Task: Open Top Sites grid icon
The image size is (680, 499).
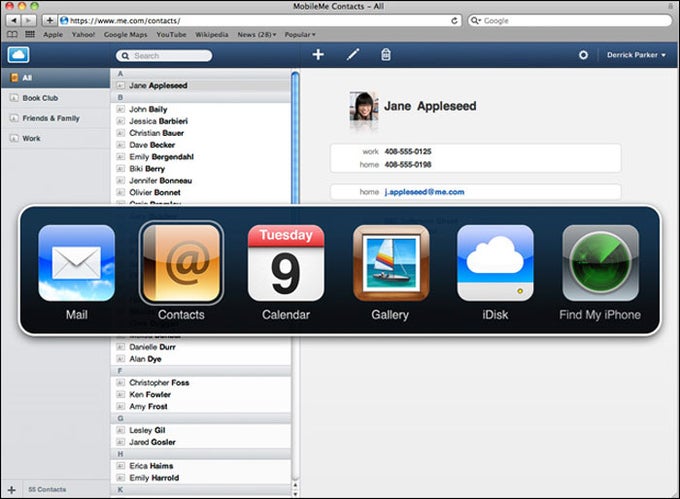Action: (30, 34)
